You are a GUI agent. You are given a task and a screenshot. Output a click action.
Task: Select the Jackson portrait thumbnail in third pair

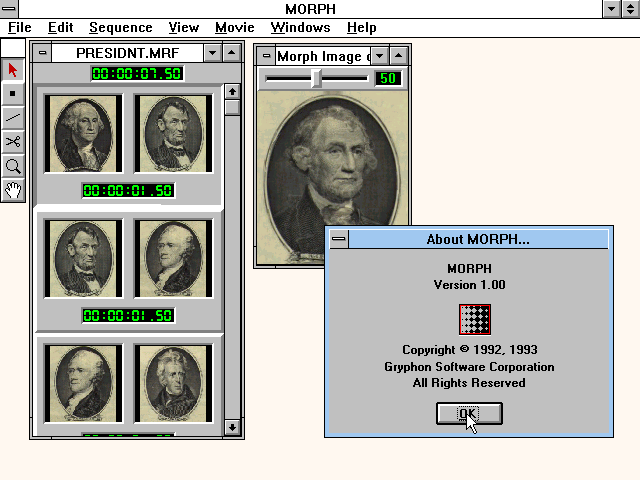173,384
